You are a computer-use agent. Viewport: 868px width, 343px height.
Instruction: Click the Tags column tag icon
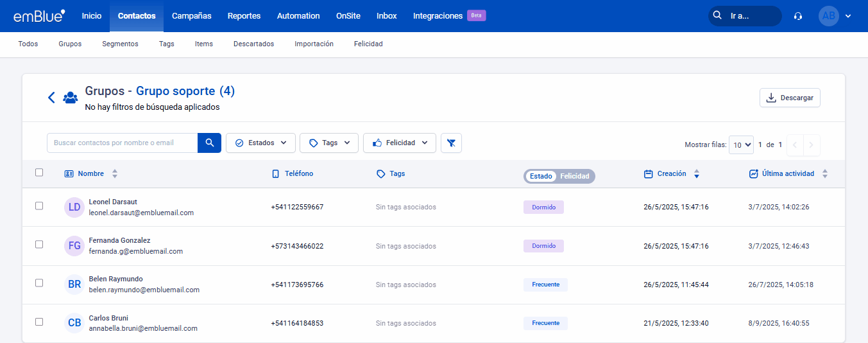(x=381, y=173)
